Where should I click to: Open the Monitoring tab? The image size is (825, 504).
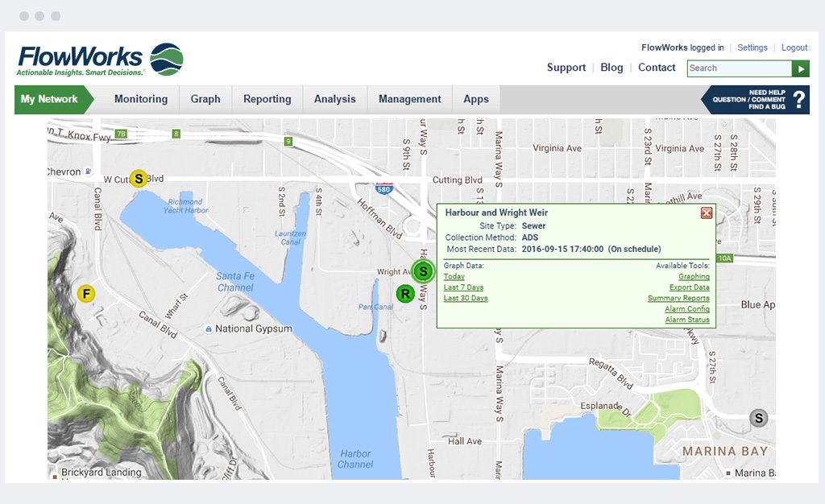pyautogui.click(x=141, y=99)
